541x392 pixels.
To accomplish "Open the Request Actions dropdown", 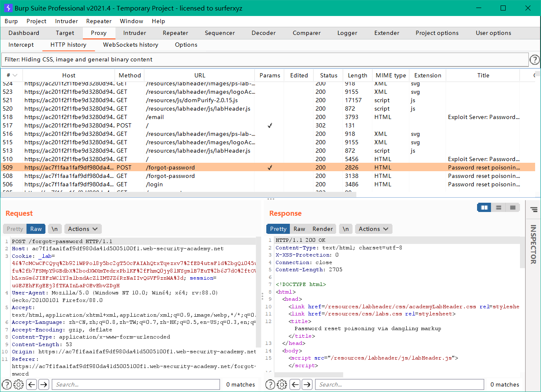I will coord(83,229).
